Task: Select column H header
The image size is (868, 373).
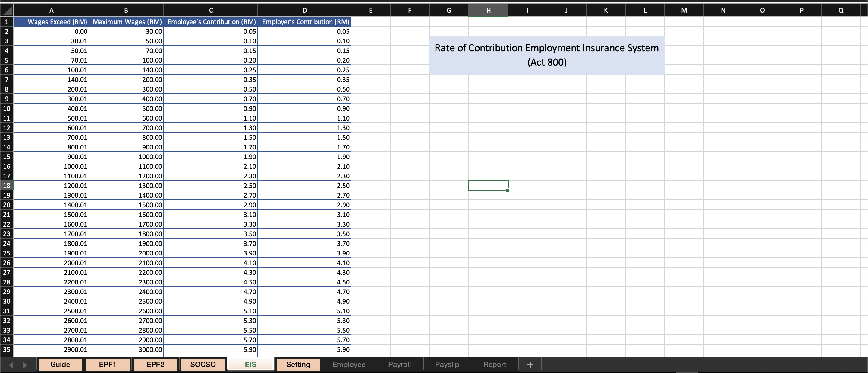Action: [488, 10]
